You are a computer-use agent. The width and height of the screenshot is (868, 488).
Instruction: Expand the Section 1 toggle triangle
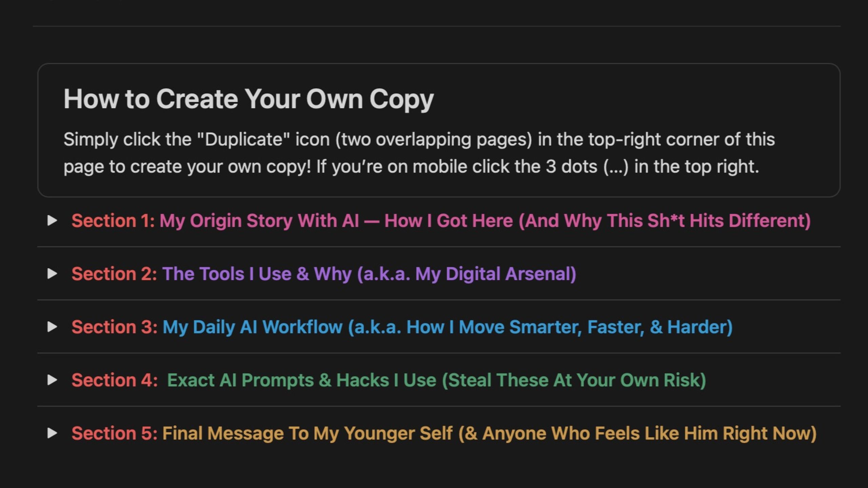coord(52,221)
